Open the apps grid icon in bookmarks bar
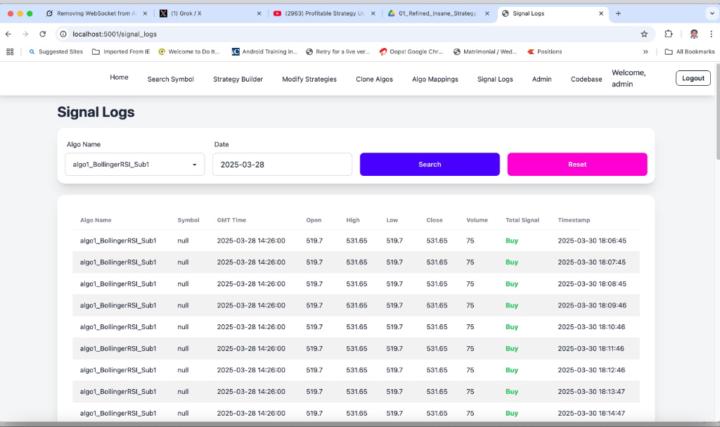 click(x=10, y=51)
